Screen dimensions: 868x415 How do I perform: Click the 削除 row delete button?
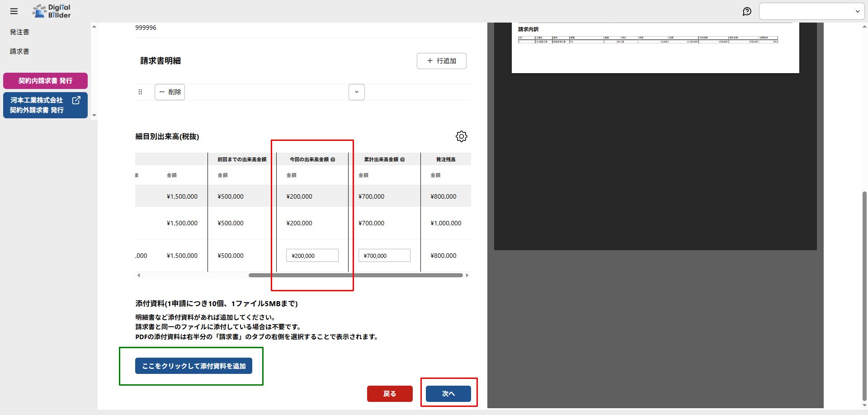click(170, 92)
